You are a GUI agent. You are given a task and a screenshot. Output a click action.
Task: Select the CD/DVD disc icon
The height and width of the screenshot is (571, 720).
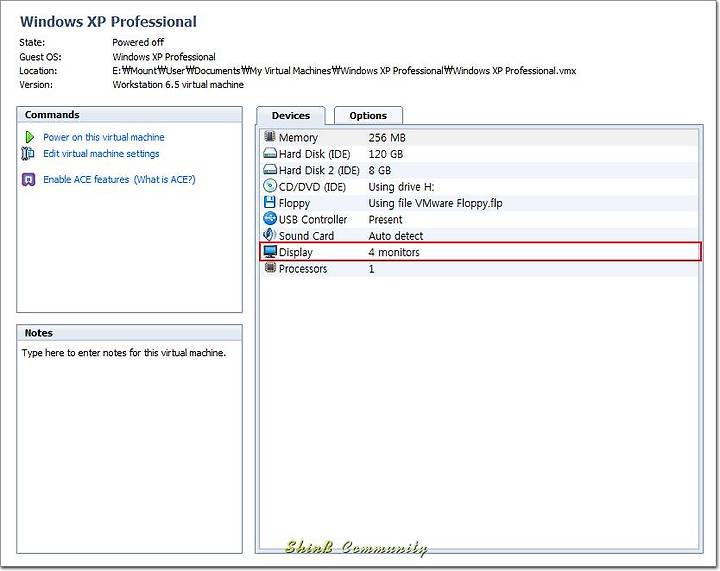tap(270, 186)
